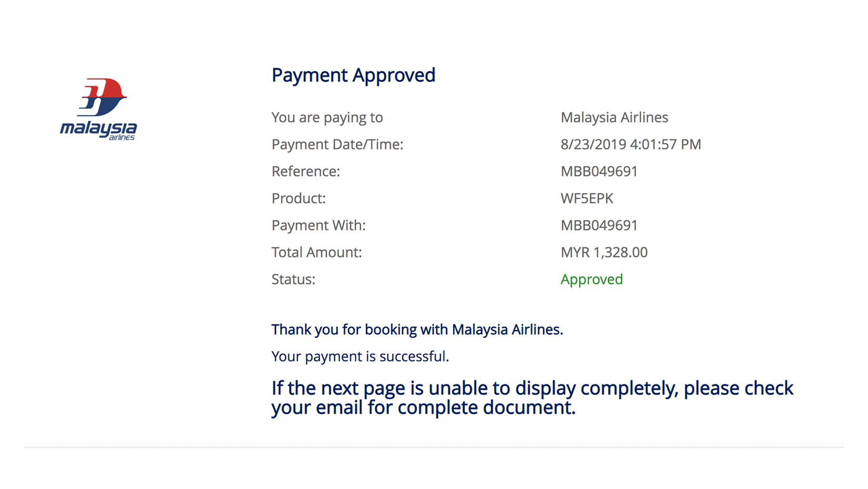Click the malaysia airlines wordmark under the logo
Screen dimensions: 868x489
click(x=98, y=129)
